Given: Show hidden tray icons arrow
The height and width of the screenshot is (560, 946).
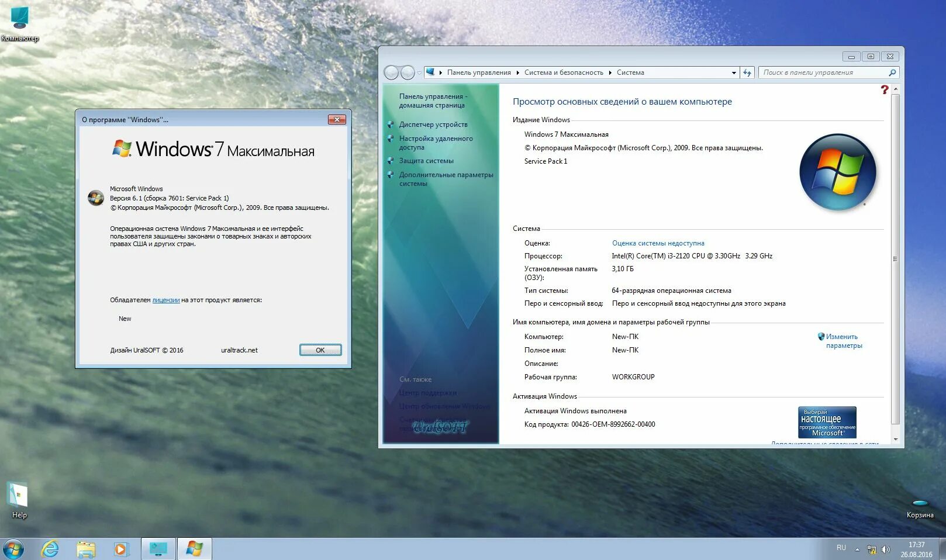Looking at the screenshot, I should click(857, 549).
